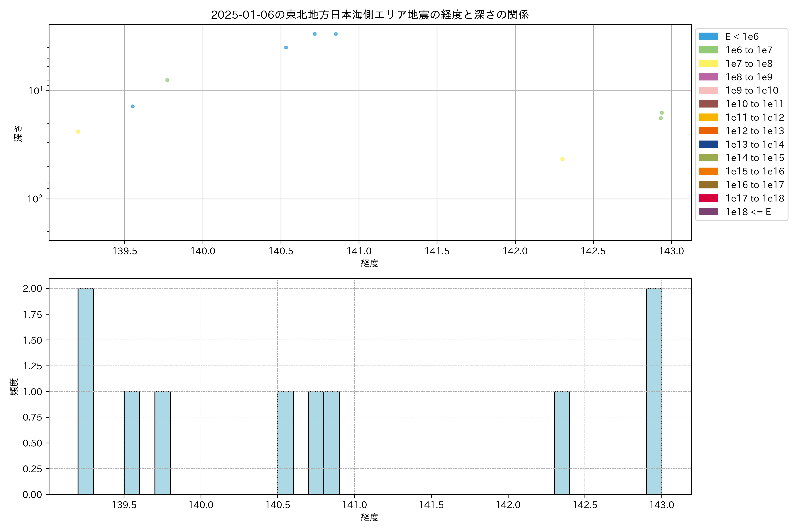The height and width of the screenshot is (532, 798).
Task: Click the yellow scatter point near longitude 139.2
Action: click(78, 132)
